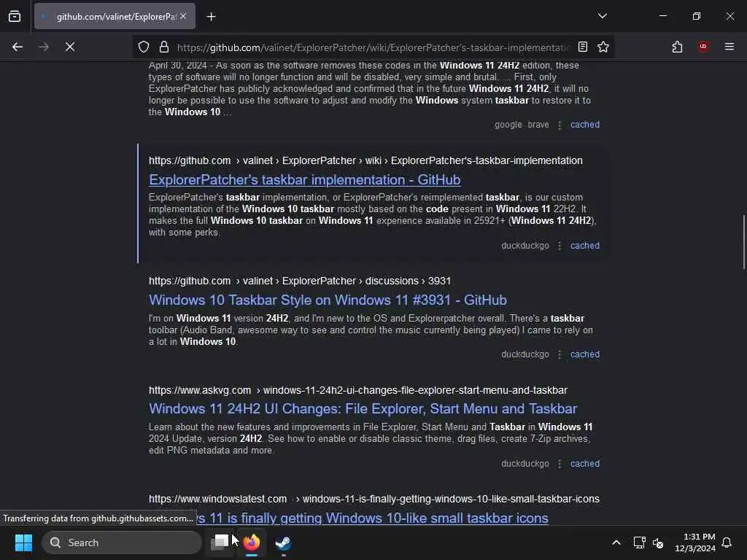Click the URL address field
Image resolution: width=747 pixels, height=560 pixels.
point(374,47)
